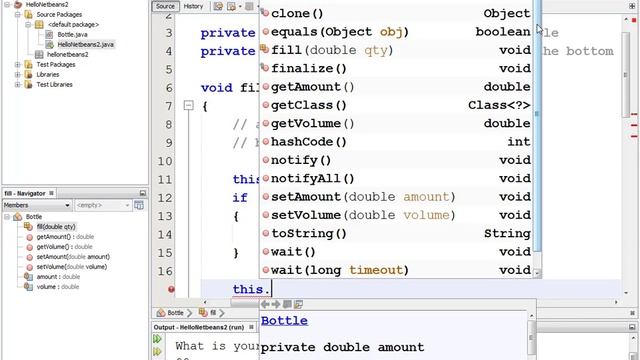640x360 pixels.
Task: Click the Test Packages folder icon
Action: (x=28, y=64)
